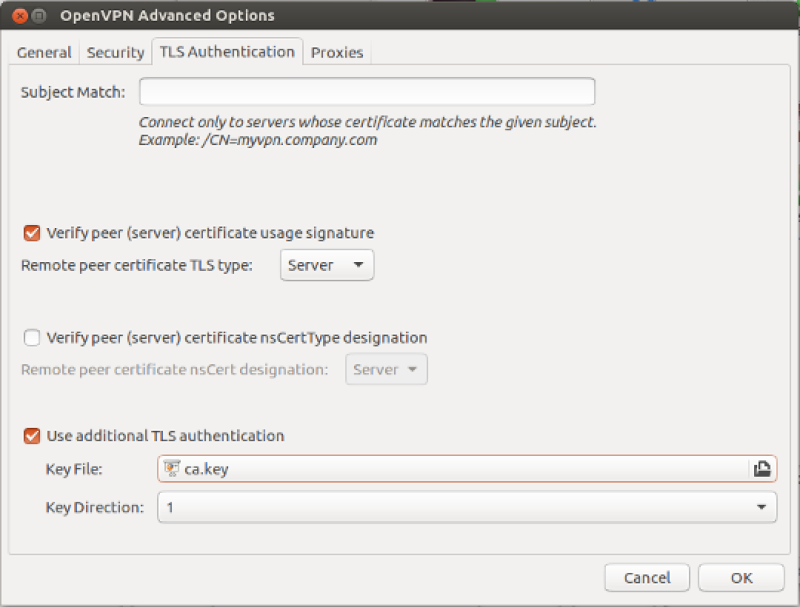Uncheck Use additional TLS authentication
Image resolution: width=800 pixels, height=607 pixels.
32,436
